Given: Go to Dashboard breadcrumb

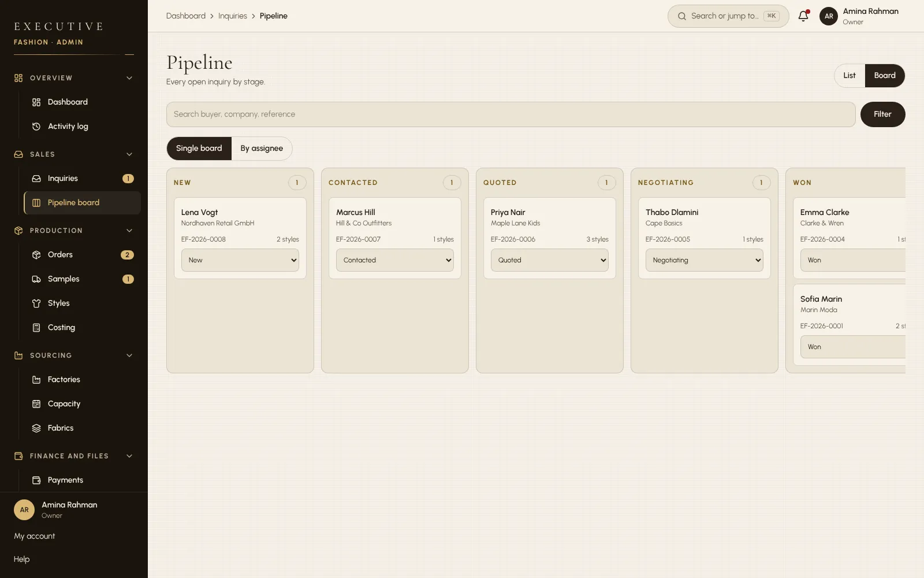Looking at the screenshot, I should pos(186,16).
